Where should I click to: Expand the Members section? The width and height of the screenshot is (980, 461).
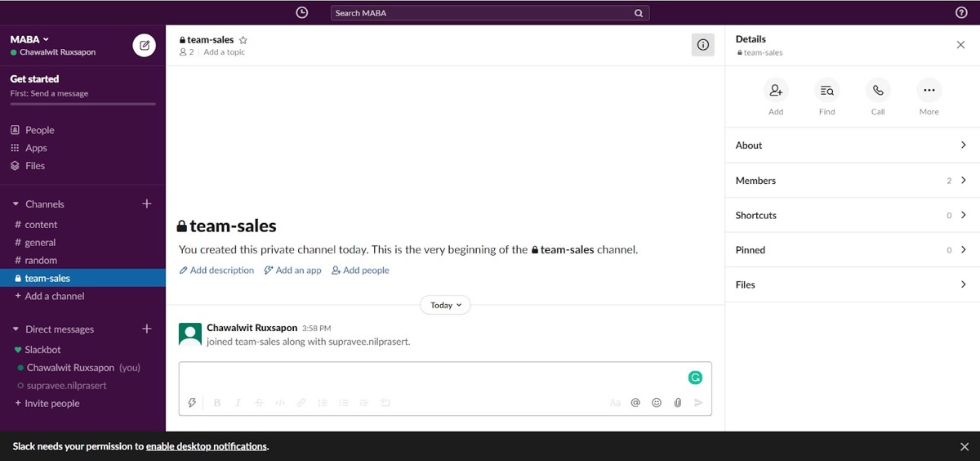pyautogui.click(x=853, y=181)
